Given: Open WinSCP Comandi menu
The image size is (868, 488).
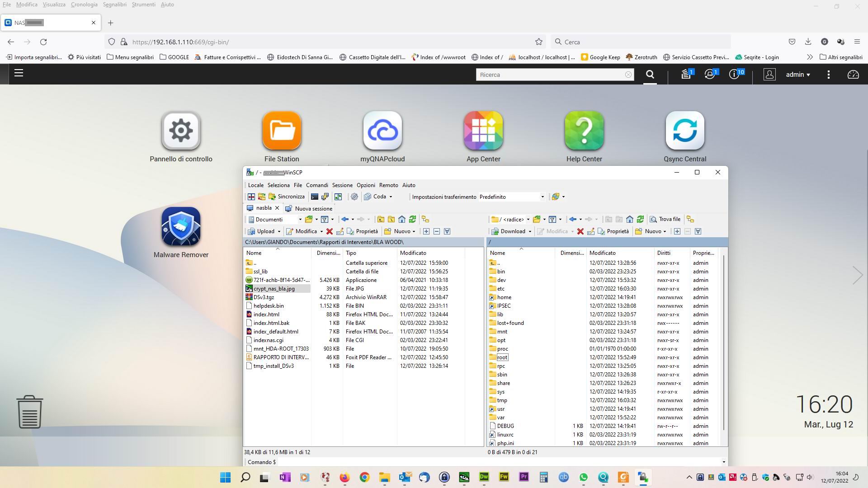Looking at the screenshot, I should pos(317,185).
